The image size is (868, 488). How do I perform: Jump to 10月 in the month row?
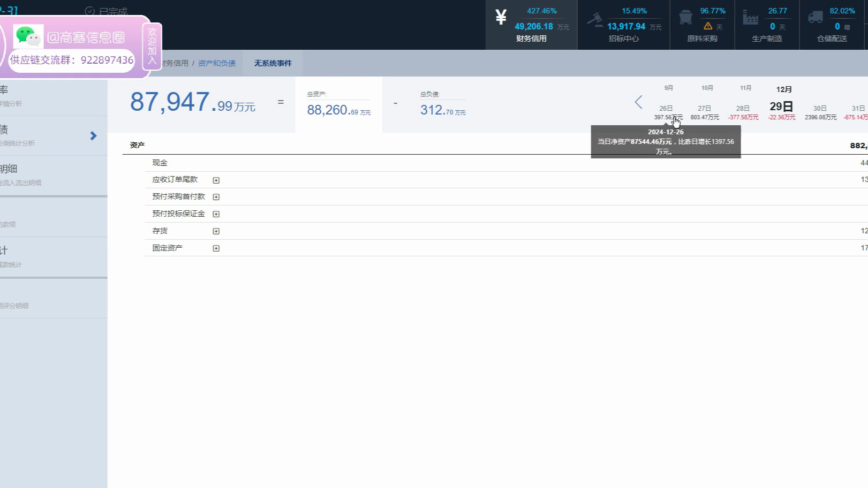707,88
